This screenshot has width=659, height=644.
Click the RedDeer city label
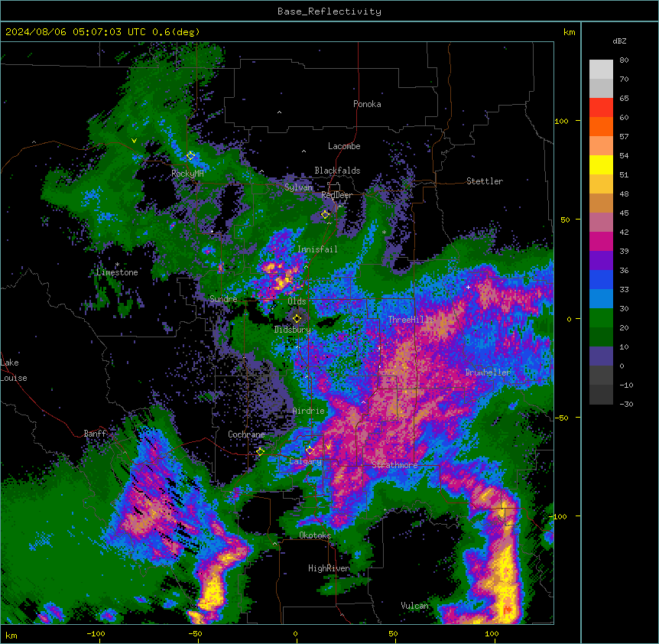tap(336, 195)
